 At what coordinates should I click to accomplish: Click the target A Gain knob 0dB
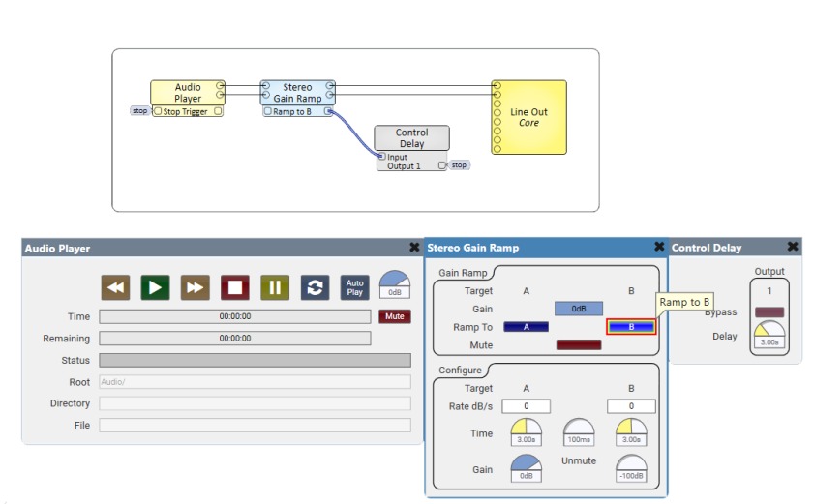[x=526, y=468]
